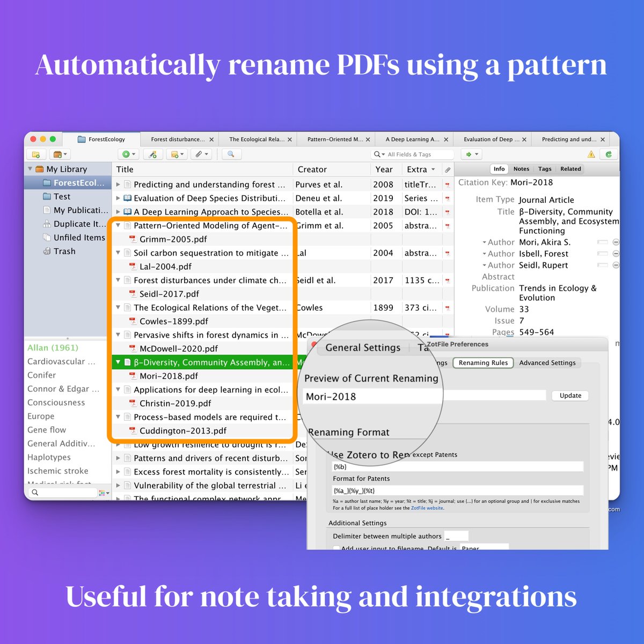Viewport: 644px width, 644px height.
Task: Click the green Sync with server icon
Action: 609,155
